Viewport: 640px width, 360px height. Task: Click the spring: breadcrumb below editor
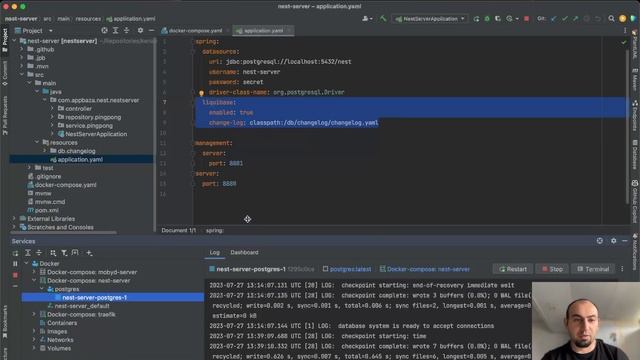[x=214, y=231]
